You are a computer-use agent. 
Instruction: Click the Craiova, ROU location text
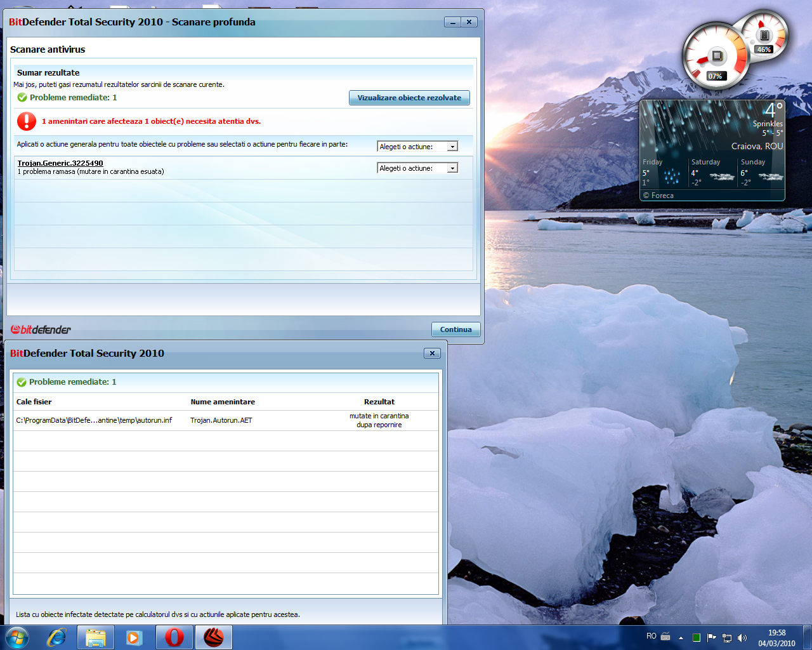pos(757,146)
